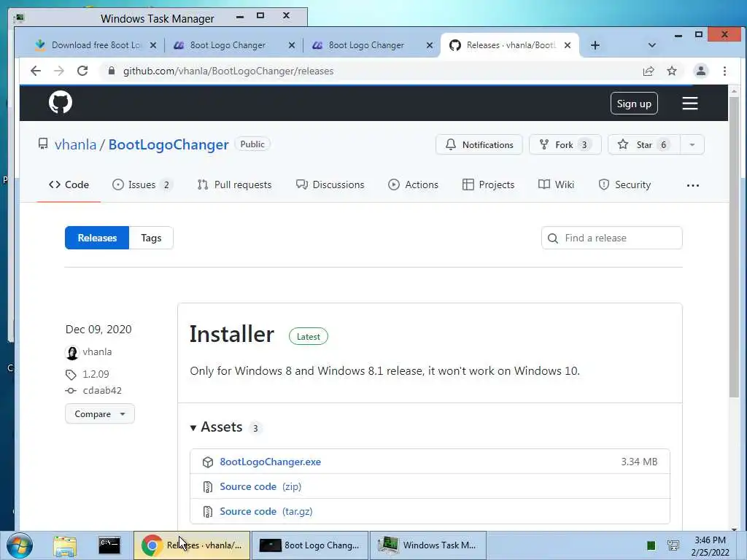Open the Discussions tab
Screen dimensions: 747x560
pyautogui.click(x=330, y=184)
